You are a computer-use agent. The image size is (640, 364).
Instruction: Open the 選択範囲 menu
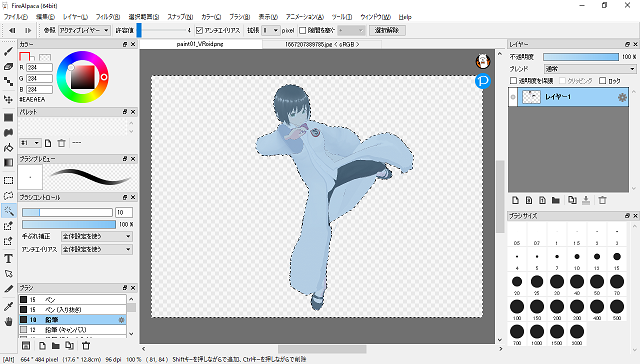coord(144,17)
